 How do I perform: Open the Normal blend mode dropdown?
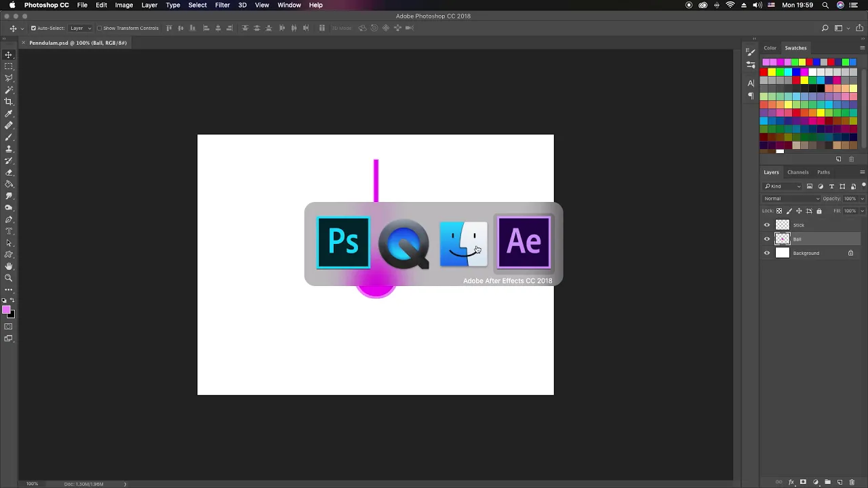(791, 199)
